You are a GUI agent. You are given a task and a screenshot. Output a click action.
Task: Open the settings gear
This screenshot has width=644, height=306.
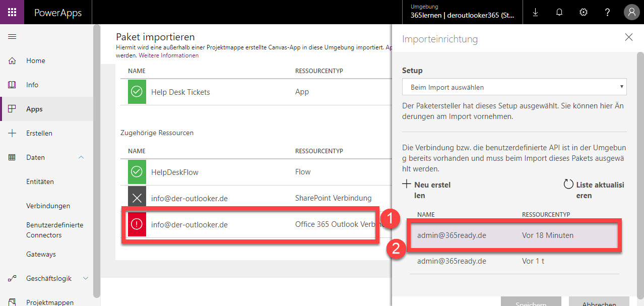584,12
